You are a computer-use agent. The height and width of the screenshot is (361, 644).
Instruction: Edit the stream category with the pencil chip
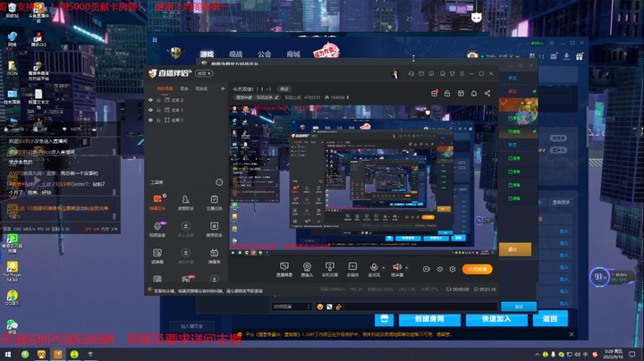pyautogui.click(x=257, y=97)
